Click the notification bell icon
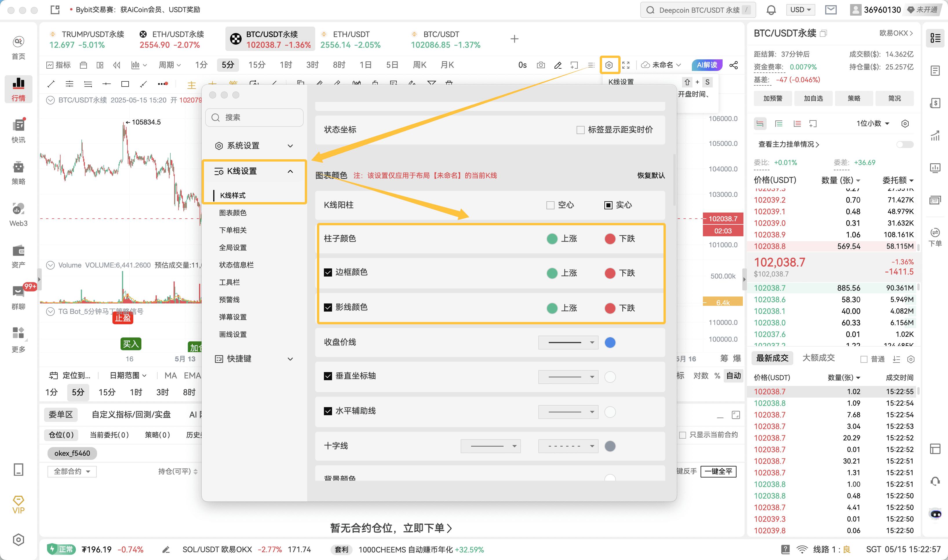The image size is (948, 560). (771, 10)
